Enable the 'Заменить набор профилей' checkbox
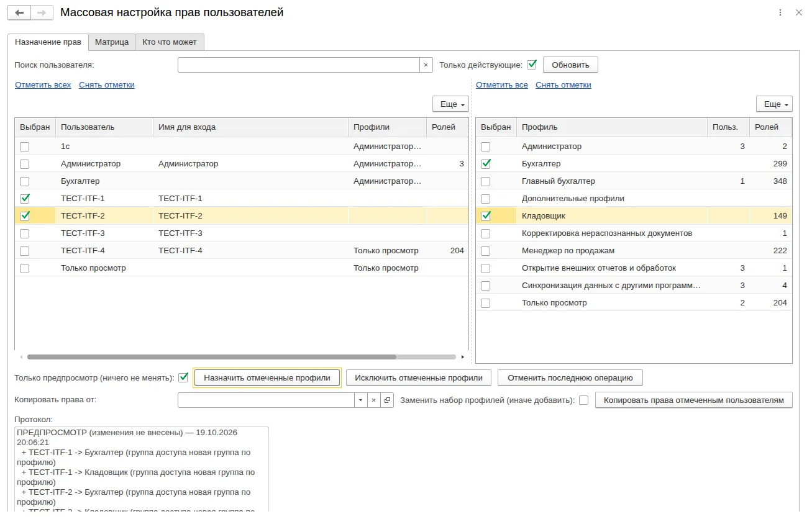Viewport: 812px width, 519px height. (584, 400)
